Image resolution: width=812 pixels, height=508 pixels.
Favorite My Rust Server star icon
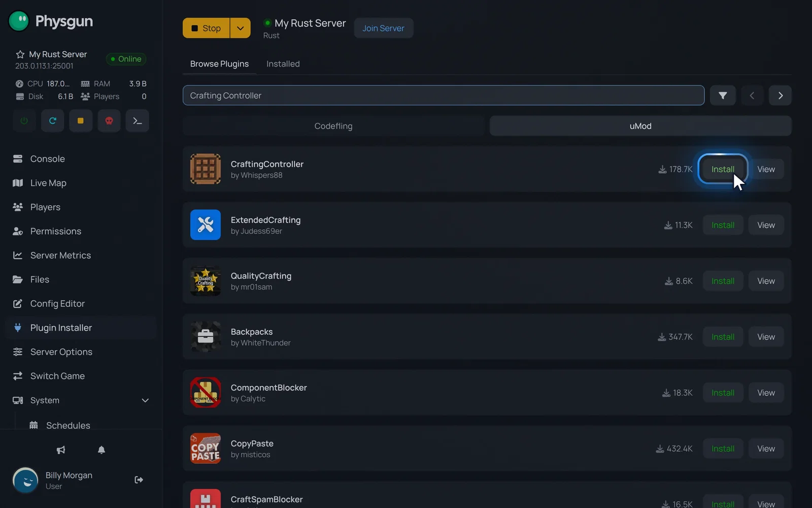point(20,54)
